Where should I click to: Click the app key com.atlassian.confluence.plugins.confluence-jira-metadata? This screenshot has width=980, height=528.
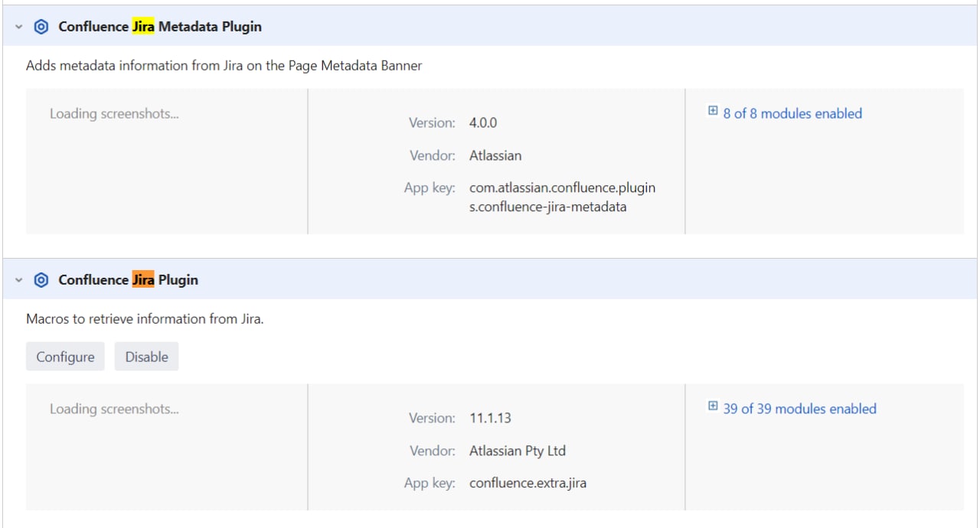(563, 197)
